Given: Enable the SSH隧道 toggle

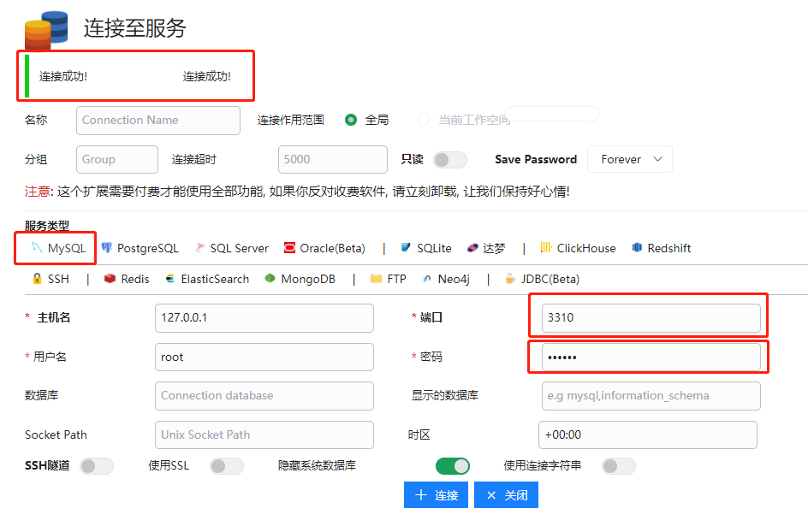Looking at the screenshot, I should (x=97, y=466).
